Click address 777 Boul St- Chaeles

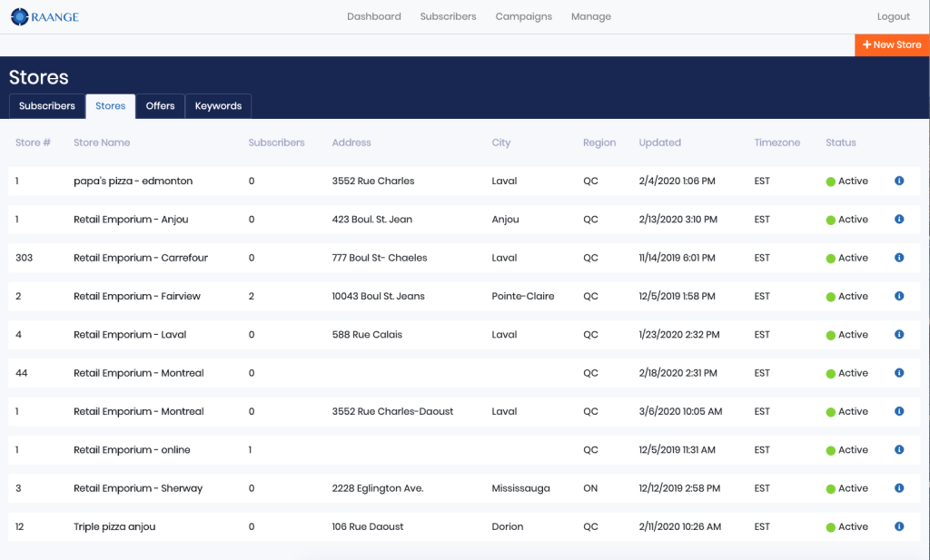[x=380, y=258]
